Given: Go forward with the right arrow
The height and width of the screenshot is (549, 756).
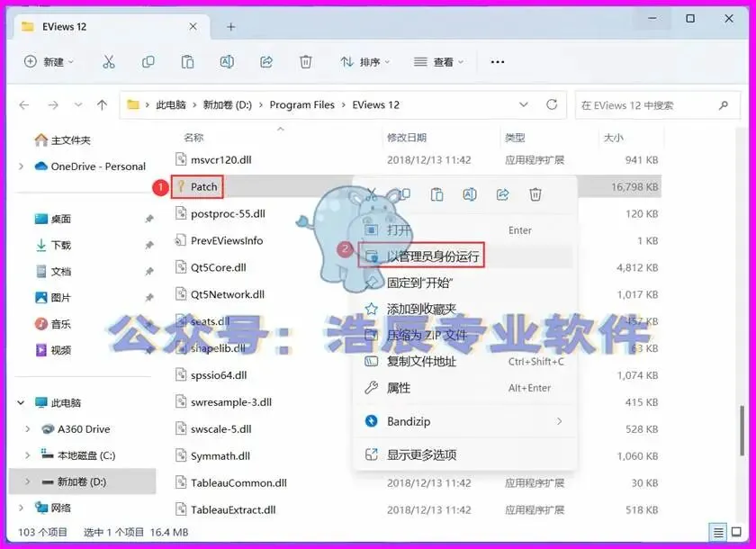Looking at the screenshot, I should click(53, 104).
